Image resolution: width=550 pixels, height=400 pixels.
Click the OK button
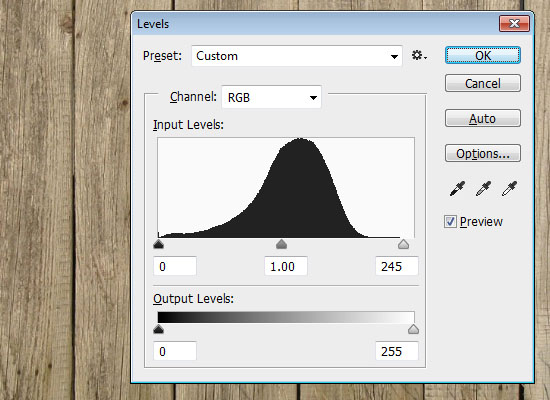click(483, 55)
